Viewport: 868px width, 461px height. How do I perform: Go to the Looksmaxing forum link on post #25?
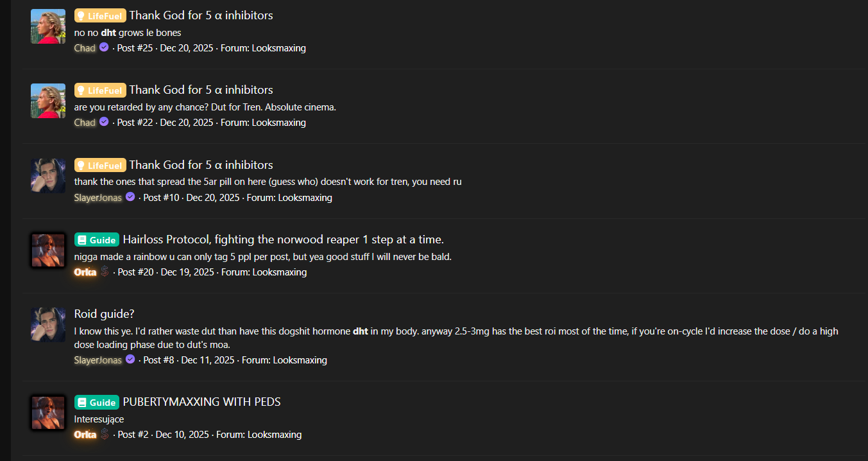pyautogui.click(x=278, y=48)
